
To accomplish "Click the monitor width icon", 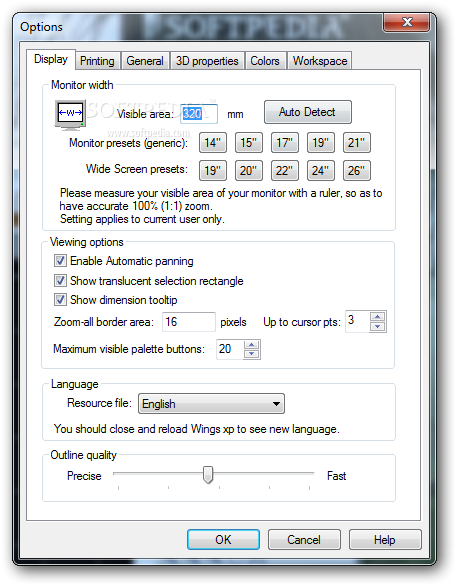I will pos(70,115).
